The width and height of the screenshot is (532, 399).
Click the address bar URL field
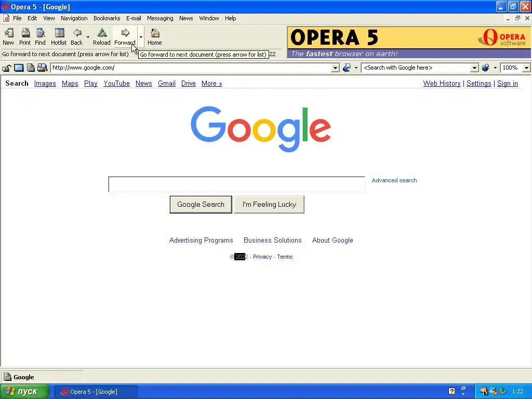191,68
